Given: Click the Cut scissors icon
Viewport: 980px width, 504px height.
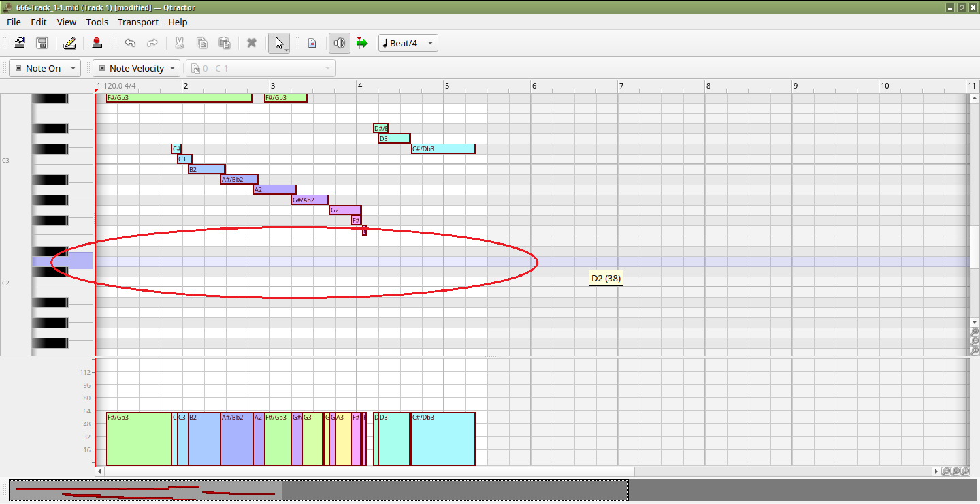Looking at the screenshot, I should (180, 43).
